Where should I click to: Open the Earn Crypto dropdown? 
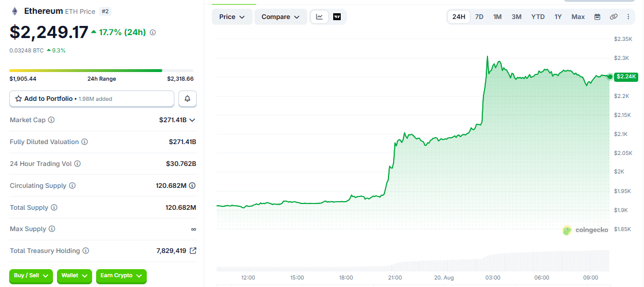[121, 275]
